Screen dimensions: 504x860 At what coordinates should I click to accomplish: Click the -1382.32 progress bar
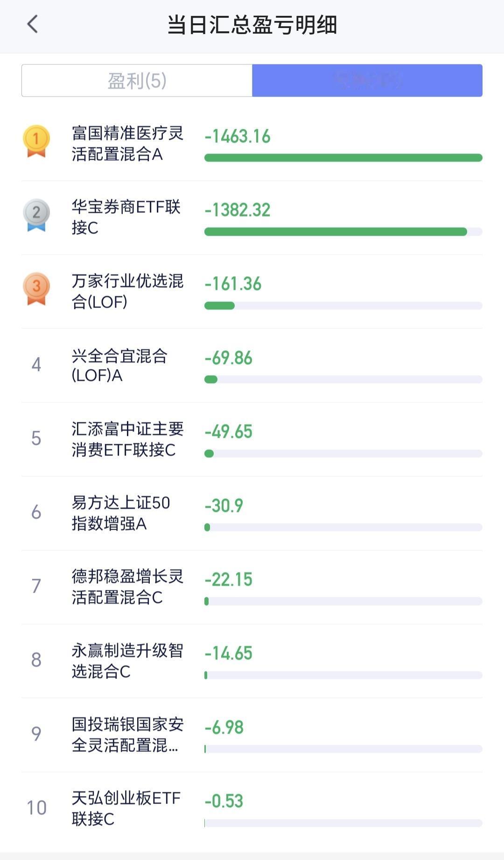click(343, 232)
